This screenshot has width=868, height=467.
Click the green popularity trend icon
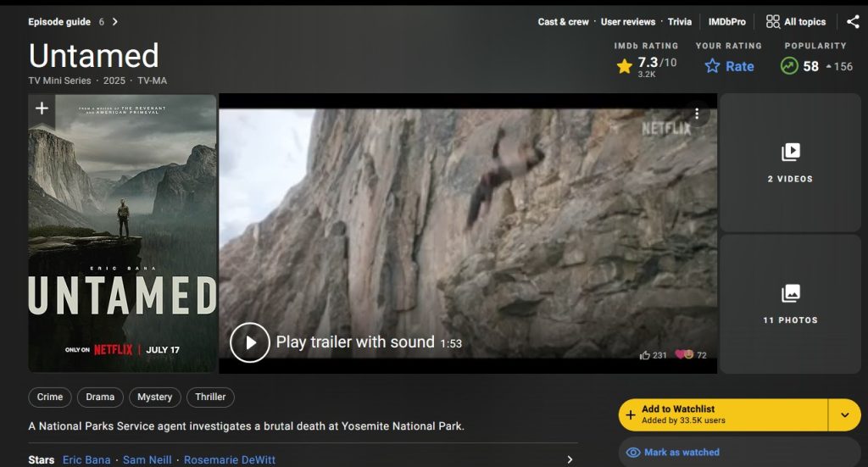coord(789,66)
